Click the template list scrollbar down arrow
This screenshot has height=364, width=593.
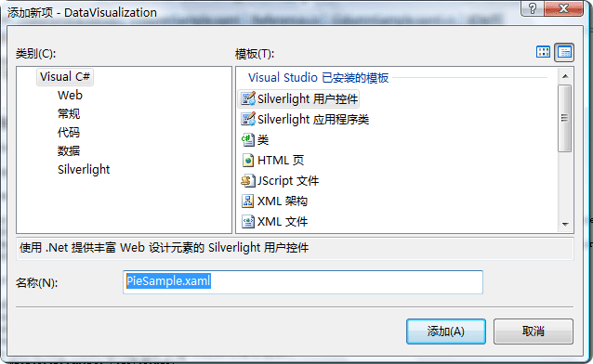click(x=565, y=225)
